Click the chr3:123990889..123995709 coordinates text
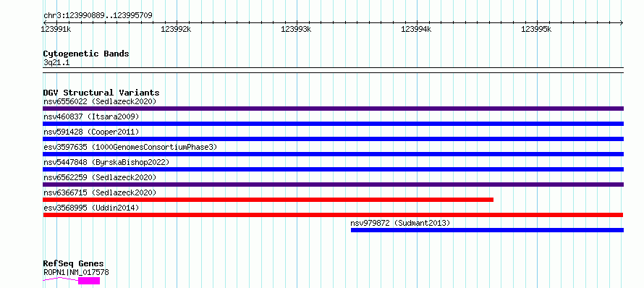Image resolution: width=644 pixels, height=288 pixels. pos(98,16)
